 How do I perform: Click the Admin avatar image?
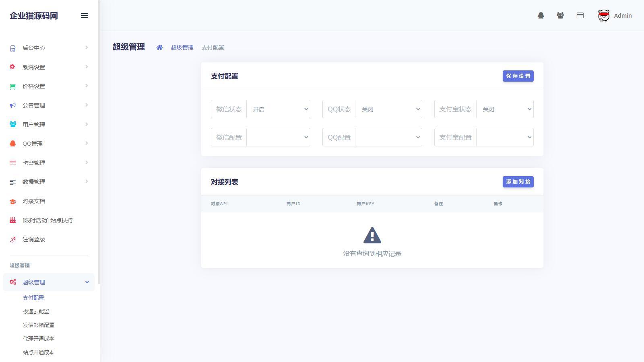pos(604,15)
